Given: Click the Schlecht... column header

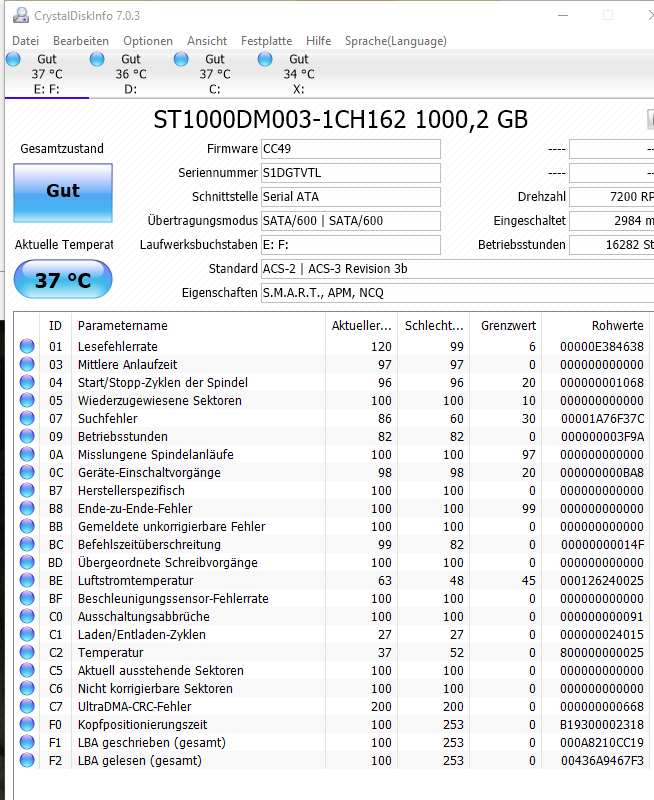Looking at the screenshot, I should tap(434, 326).
